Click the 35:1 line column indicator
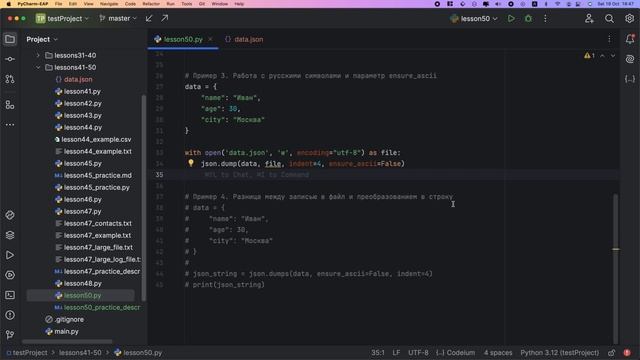Screen dimensions: 640x360 pyautogui.click(x=378, y=353)
